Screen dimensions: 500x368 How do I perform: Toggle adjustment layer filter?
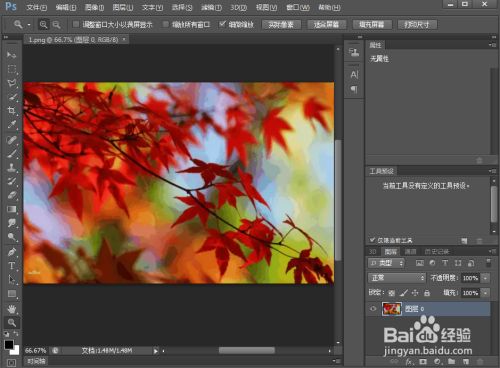pyautogui.click(x=432, y=263)
